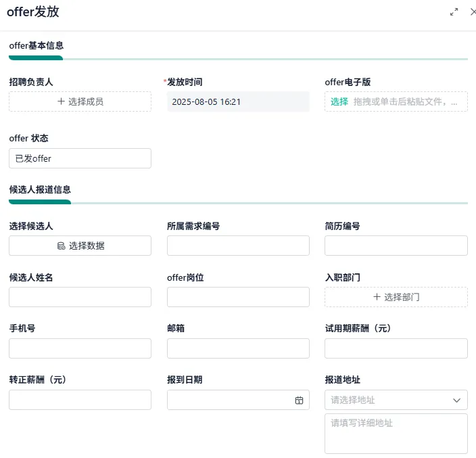
Task: Open the offer 状态 selector
Action: coord(80,158)
